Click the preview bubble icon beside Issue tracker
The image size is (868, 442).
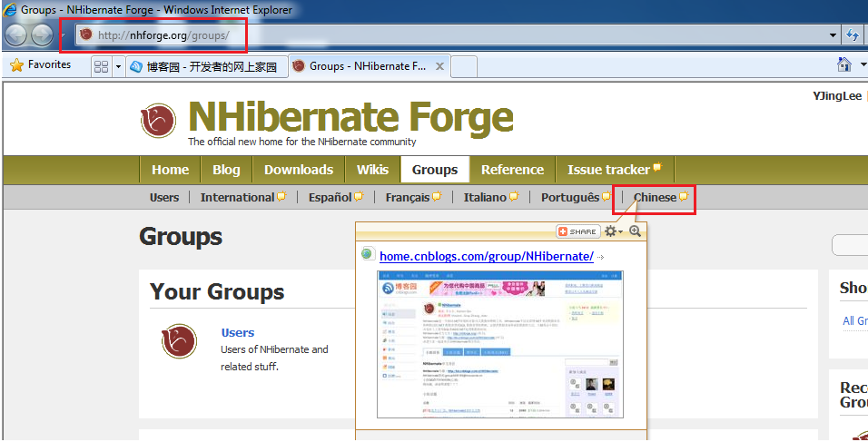[x=657, y=166]
